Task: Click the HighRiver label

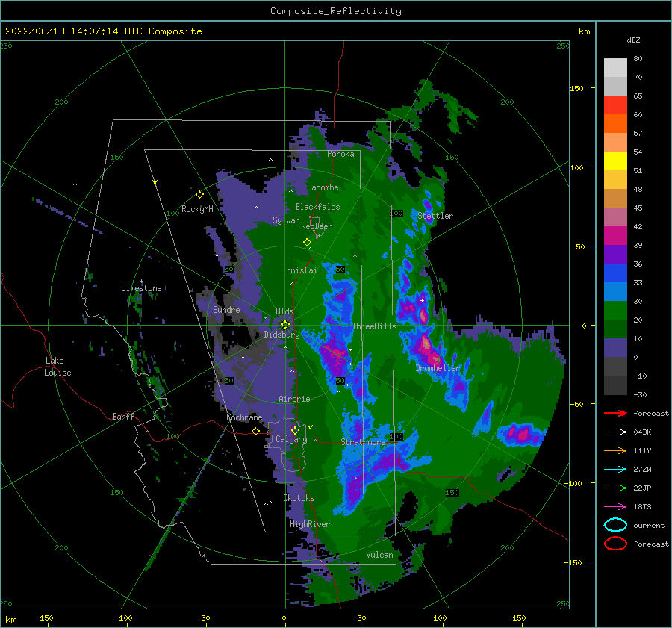Action: tap(310, 524)
